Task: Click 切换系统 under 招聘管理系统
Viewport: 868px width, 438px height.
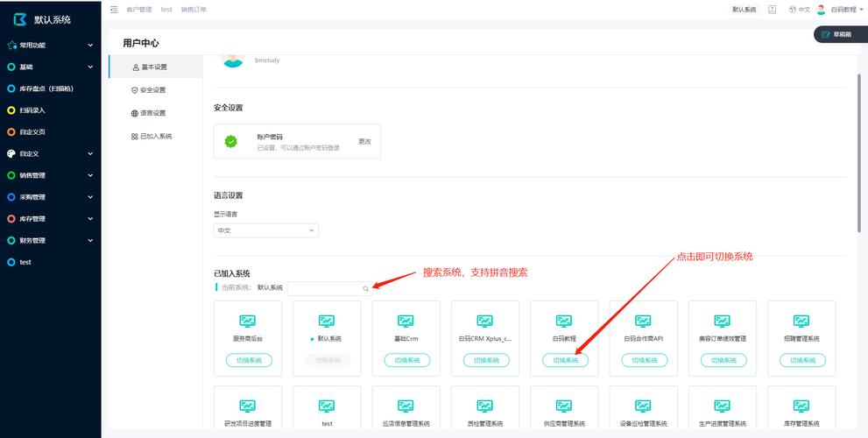Action: 803,360
